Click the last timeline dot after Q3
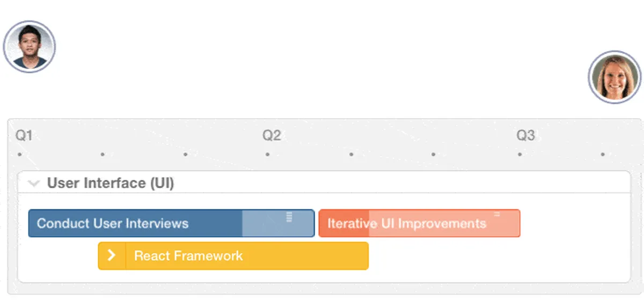644x300 pixels. [x=603, y=155]
